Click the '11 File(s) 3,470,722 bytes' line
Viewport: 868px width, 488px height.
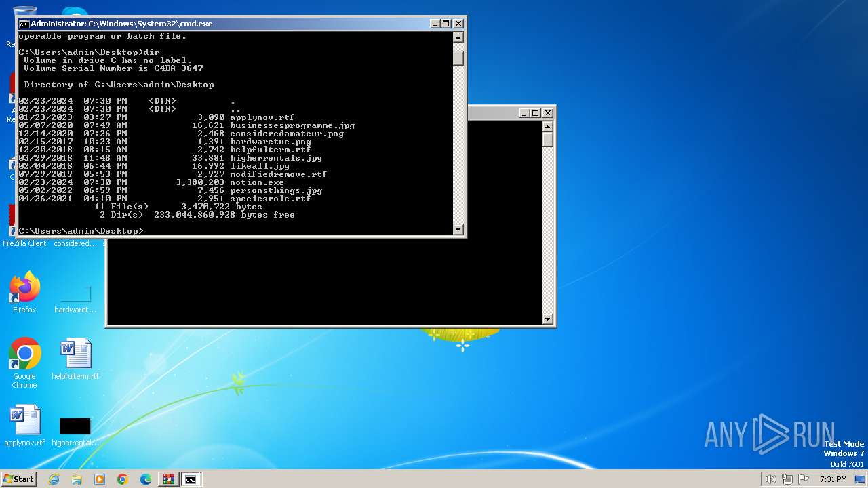(x=178, y=207)
